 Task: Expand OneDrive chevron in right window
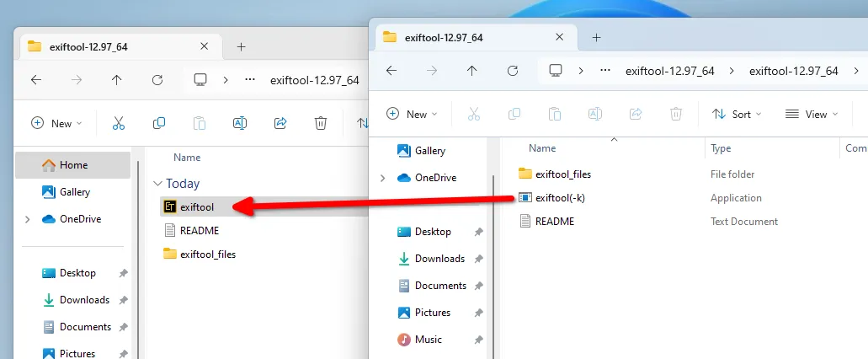tap(382, 178)
